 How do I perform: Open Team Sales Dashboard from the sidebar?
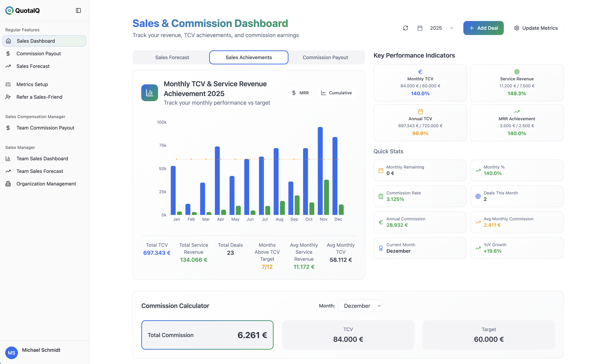point(42,158)
